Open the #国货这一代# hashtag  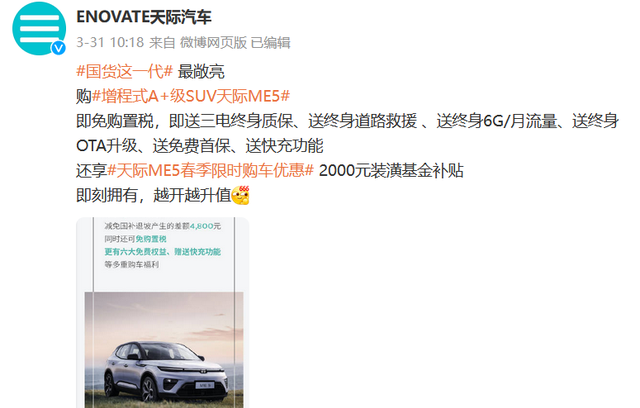point(125,71)
